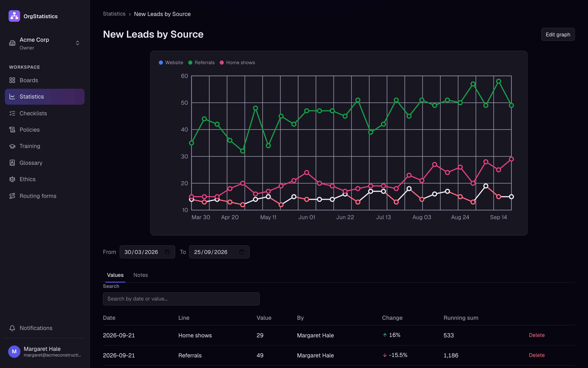Open Checklists text in the sidebar menu
Image resolution: width=588 pixels, height=368 pixels.
(33, 113)
